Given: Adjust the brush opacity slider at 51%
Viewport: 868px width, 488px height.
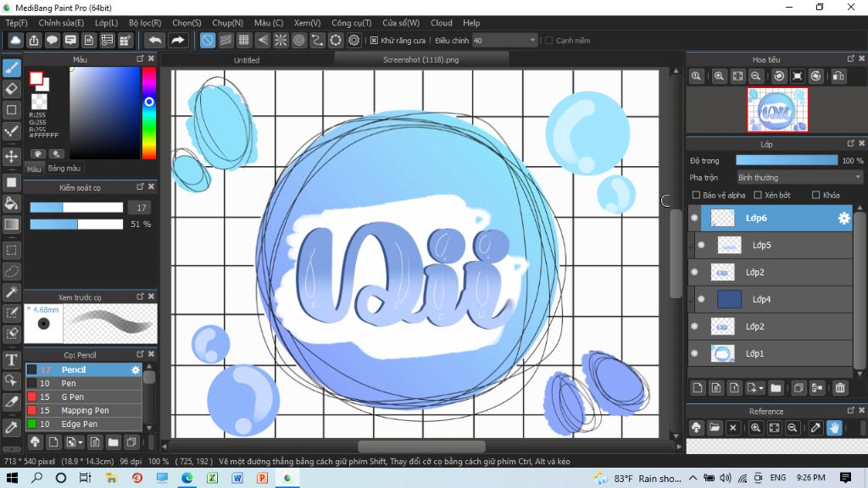Looking at the screenshot, I should [x=76, y=224].
